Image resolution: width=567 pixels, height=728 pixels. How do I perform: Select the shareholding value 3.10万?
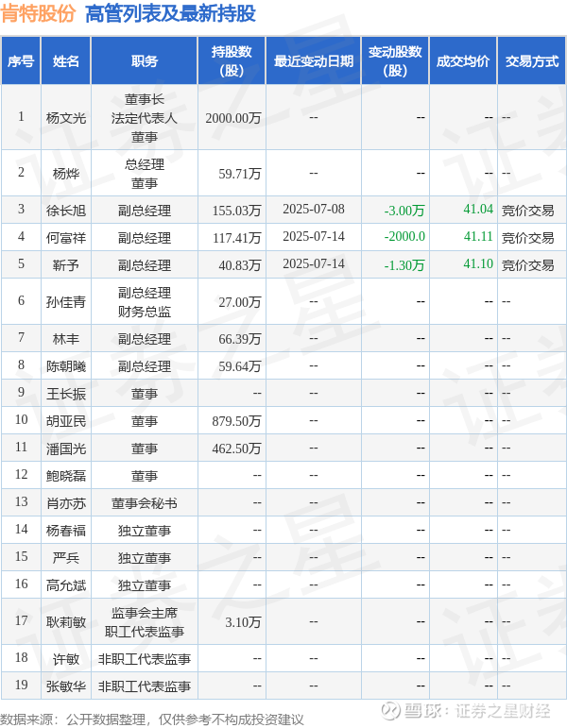243,622
